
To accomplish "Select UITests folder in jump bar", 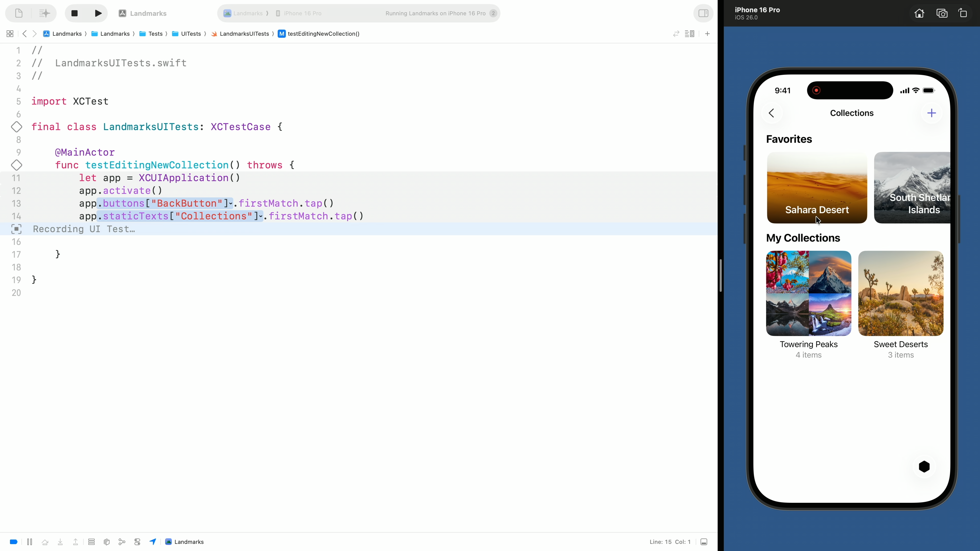I will tap(190, 34).
